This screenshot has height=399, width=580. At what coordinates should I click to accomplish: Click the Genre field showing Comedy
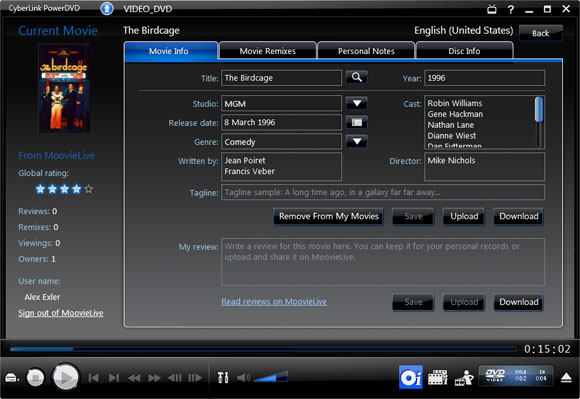(281, 142)
